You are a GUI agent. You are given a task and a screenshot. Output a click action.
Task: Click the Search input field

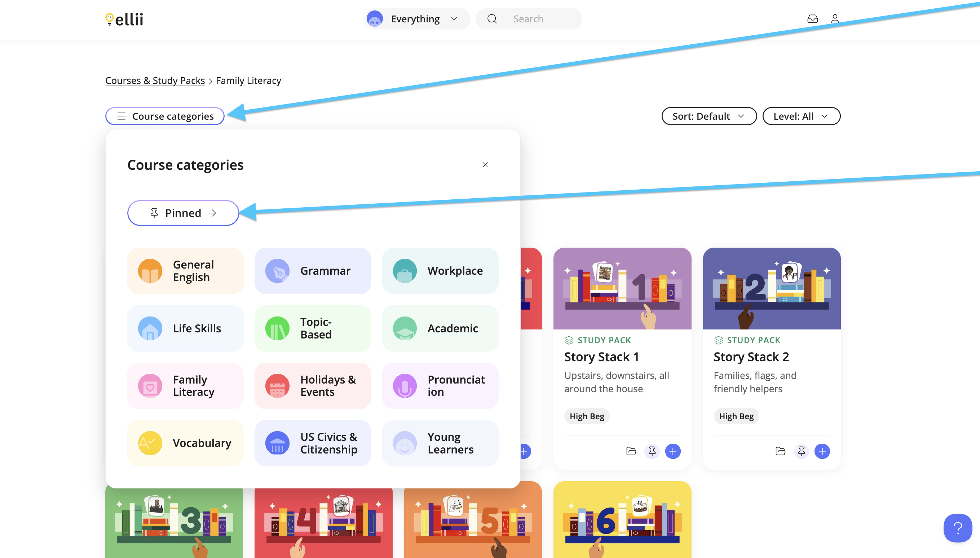(528, 19)
